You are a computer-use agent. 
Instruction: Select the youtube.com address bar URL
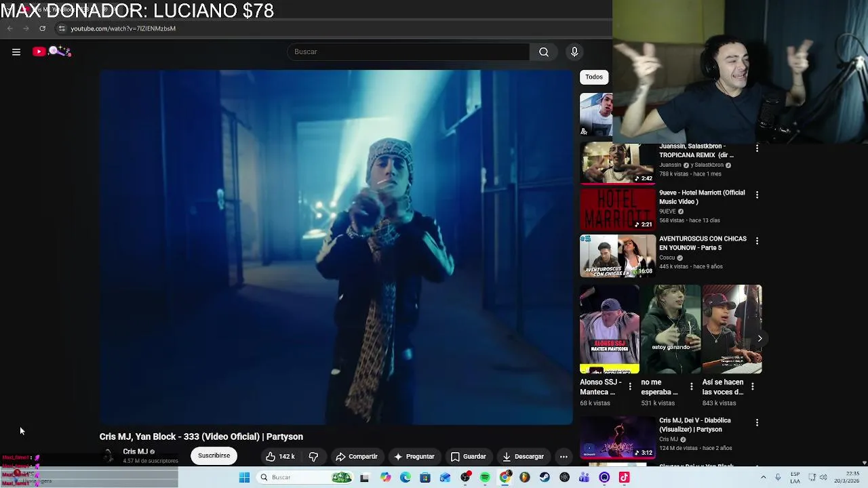pos(123,28)
